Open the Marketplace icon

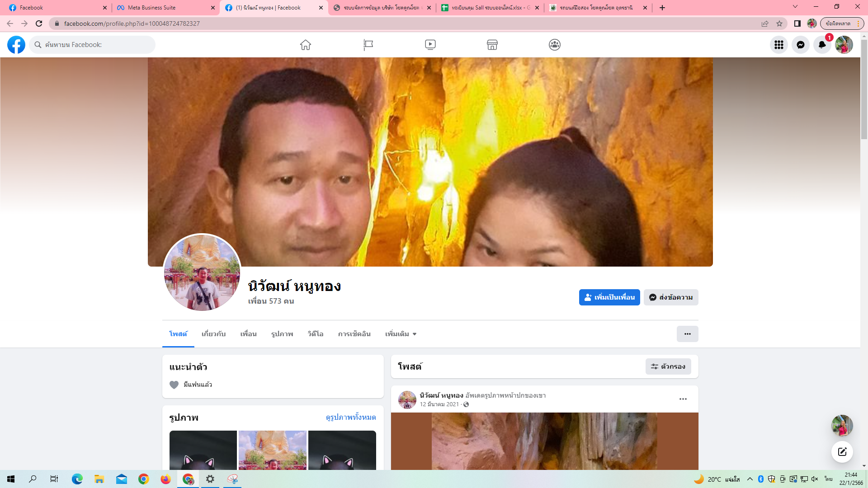(x=492, y=45)
